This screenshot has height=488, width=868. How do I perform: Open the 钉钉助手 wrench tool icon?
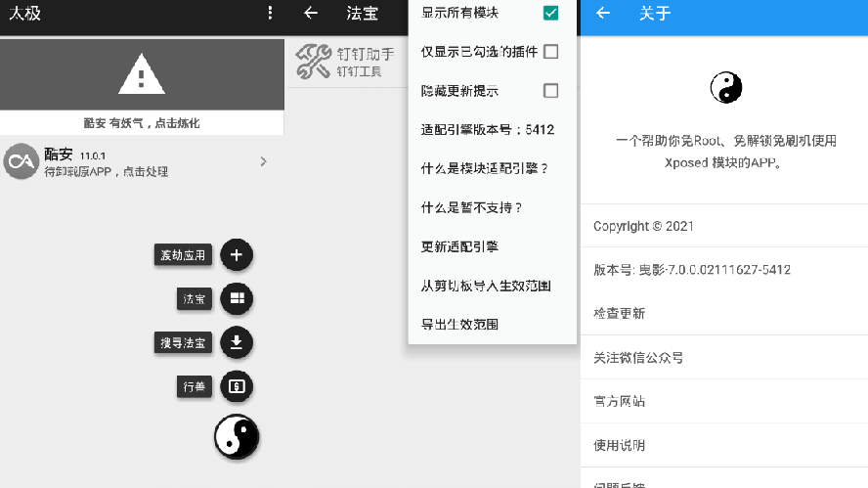pyautogui.click(x=314, y=62)
